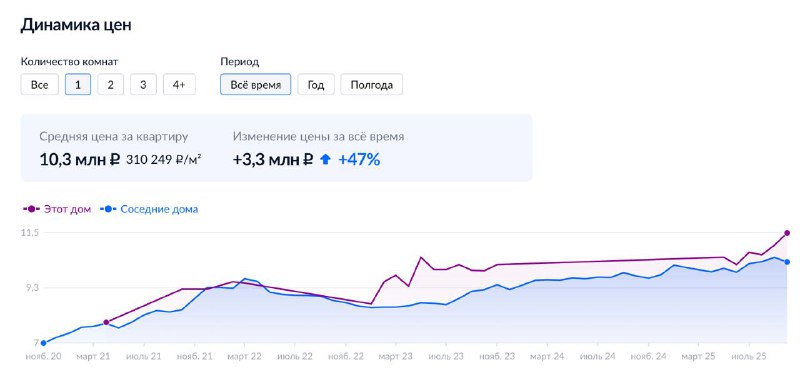800x382 pixels.
Task: Click the blue up-arrow price change icon
Action: tap(325, 160)
